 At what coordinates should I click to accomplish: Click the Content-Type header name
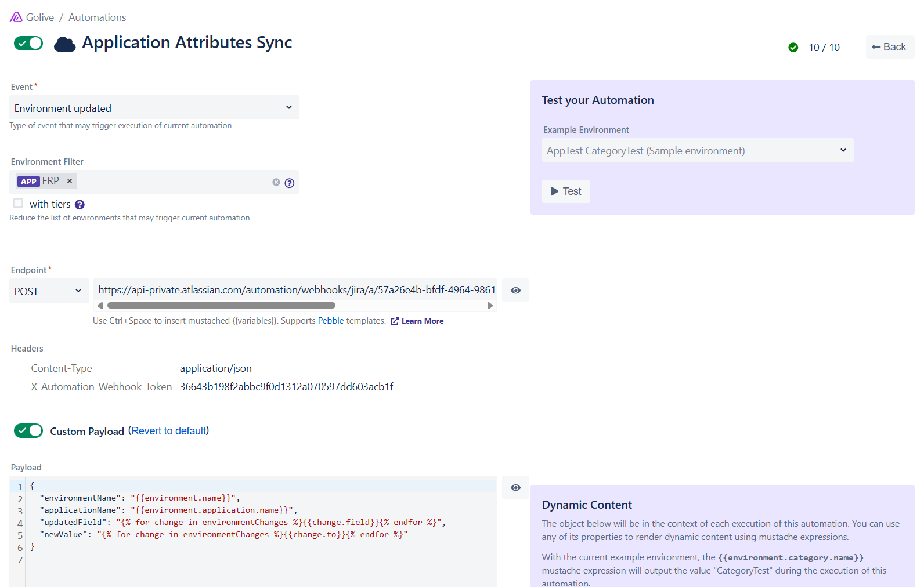point(62,368)
